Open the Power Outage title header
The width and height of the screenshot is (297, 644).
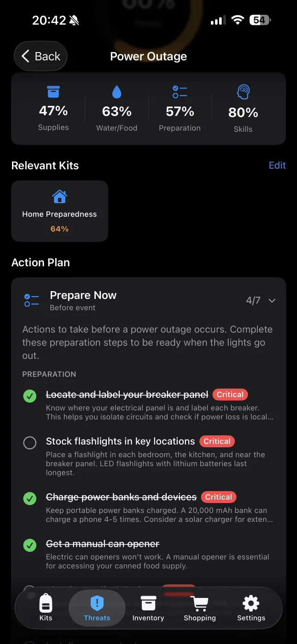point(148,56)
